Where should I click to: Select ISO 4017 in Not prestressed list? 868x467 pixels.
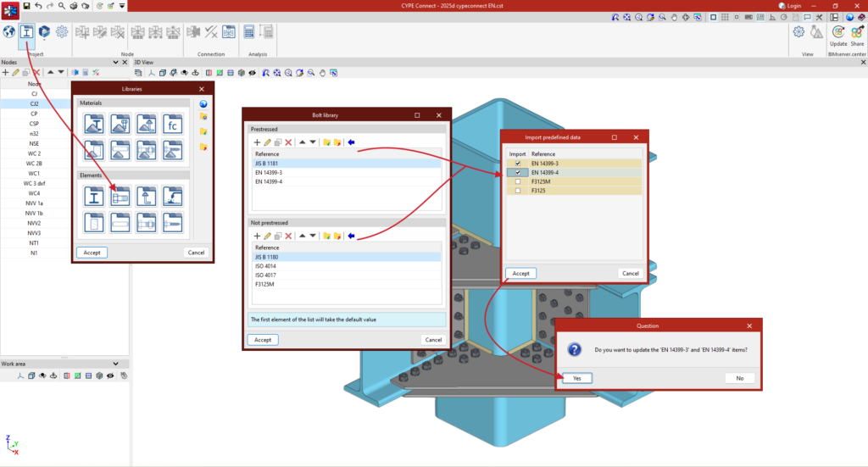pos(347,275)
